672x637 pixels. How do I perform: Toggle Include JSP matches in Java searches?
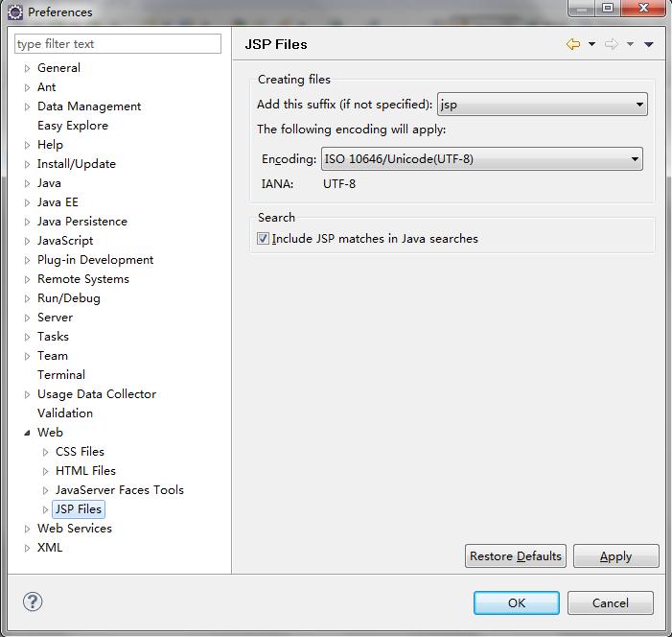point(263,238)
